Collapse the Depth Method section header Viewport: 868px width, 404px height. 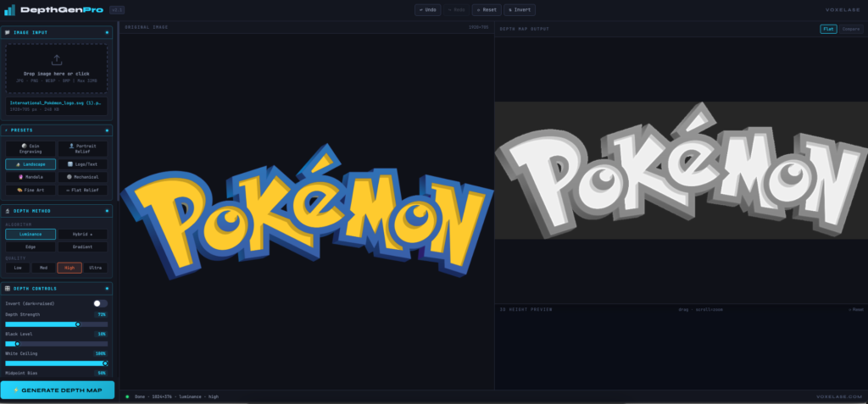tap(57, 211)
